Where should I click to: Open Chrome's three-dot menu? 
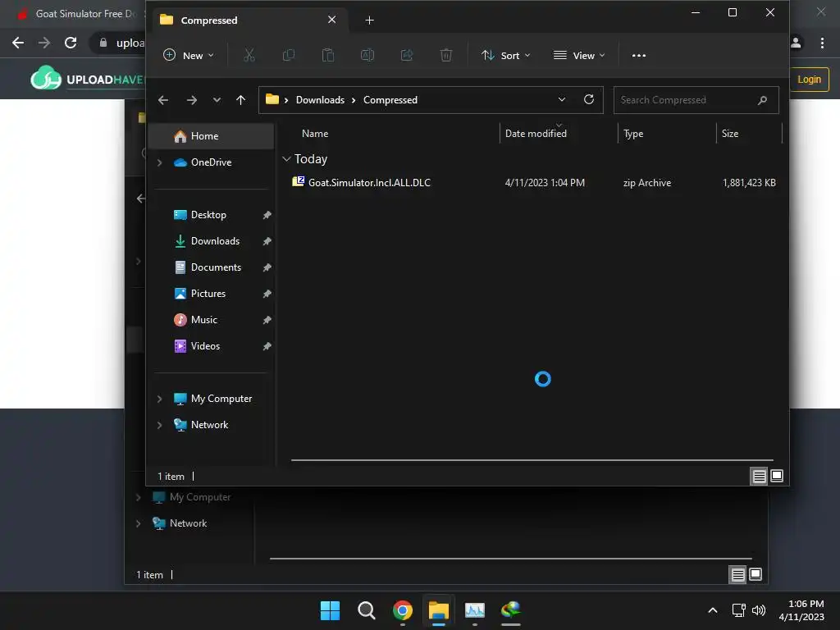[x=822, y=43]
